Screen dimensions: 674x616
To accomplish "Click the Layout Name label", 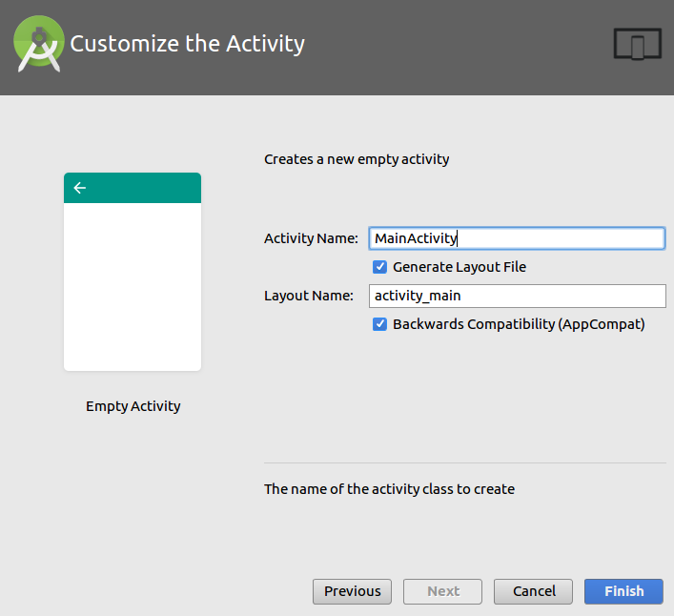I will (308, 296).
